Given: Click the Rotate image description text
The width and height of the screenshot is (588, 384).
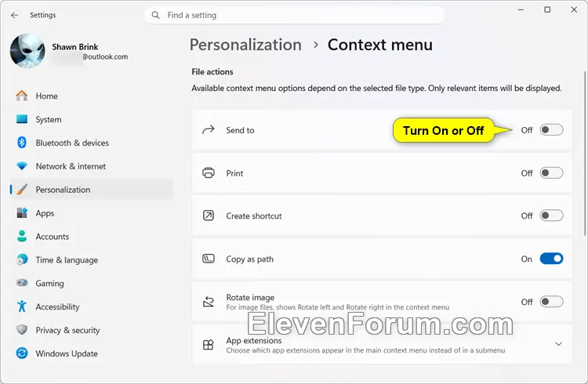Looking at the screenshot, I should click(337, 307).
